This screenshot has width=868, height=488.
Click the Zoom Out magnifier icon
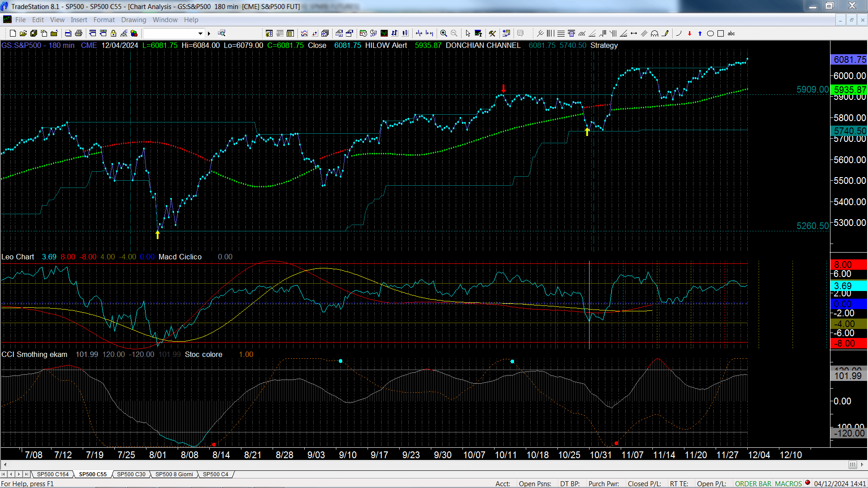(x=454, y=33)
